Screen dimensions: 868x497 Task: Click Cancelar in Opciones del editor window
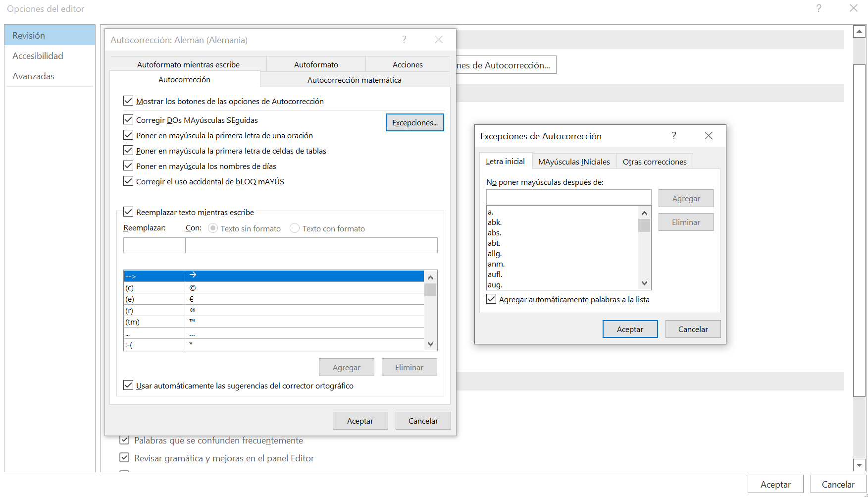pyautogui.click(x=838, y=484)
